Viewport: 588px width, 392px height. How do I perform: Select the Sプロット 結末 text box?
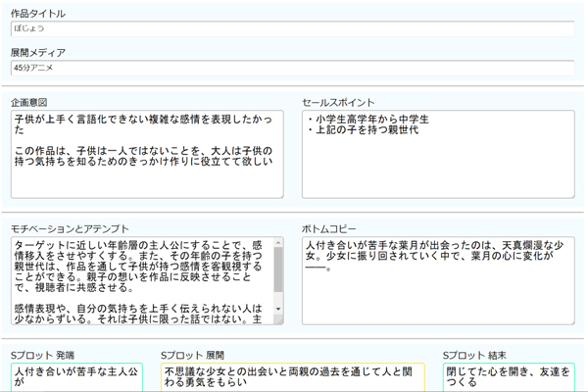coord(509,377)
